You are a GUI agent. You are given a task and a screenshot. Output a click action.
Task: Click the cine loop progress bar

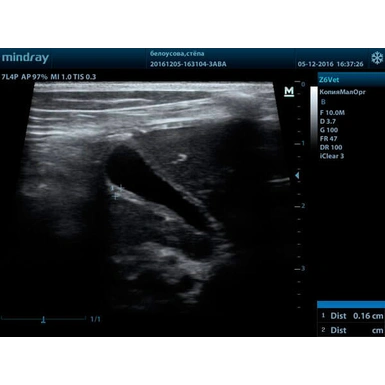pyautogui.click(x=43, y=319)
